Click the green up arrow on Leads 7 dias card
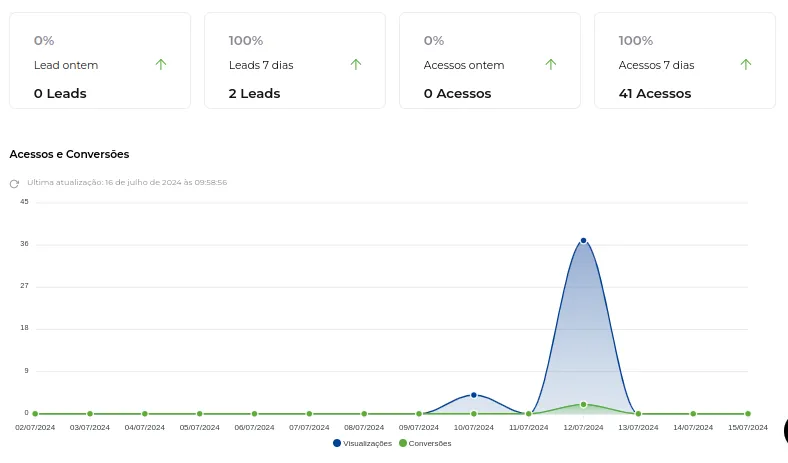788x463 pixels. click(x=356, y=64)
